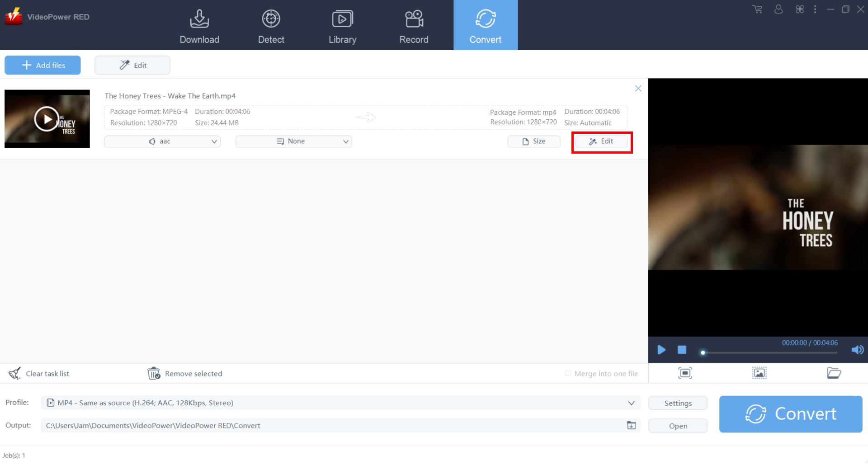Image resolution: width=868 pixels, height=465 pixels.
Task: Click the fullscreen preview icon
Action: 685,373
